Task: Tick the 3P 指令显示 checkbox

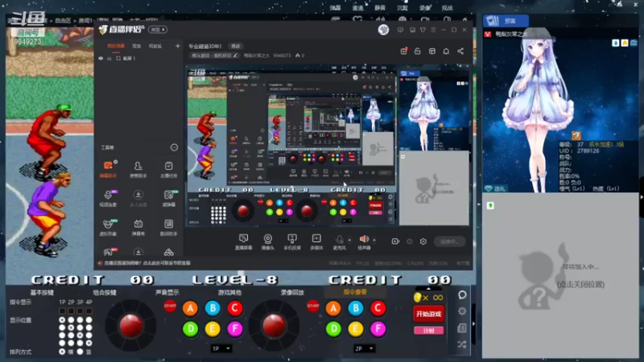Action: [x=80, y=311]
